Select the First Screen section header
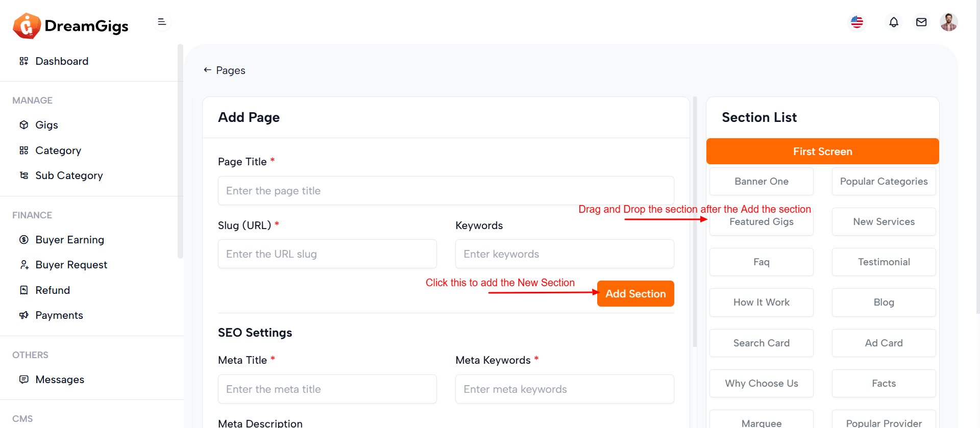The height and width of the screenshot is (428, 980). (822, 152)
